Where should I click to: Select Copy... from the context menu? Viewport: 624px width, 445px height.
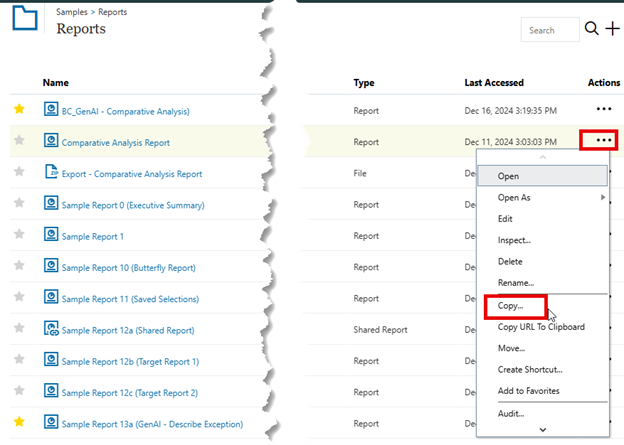point(514,305)
